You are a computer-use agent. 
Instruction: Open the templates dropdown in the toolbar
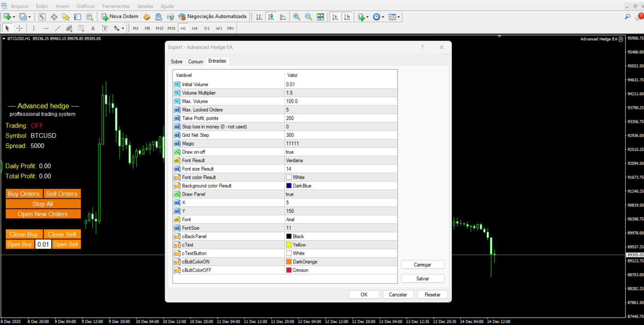tap(399, 17)
